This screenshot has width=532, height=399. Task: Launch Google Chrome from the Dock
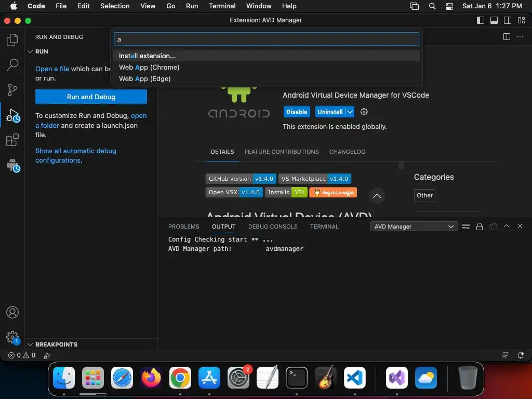pyautogui.click(x=180, y=378)
